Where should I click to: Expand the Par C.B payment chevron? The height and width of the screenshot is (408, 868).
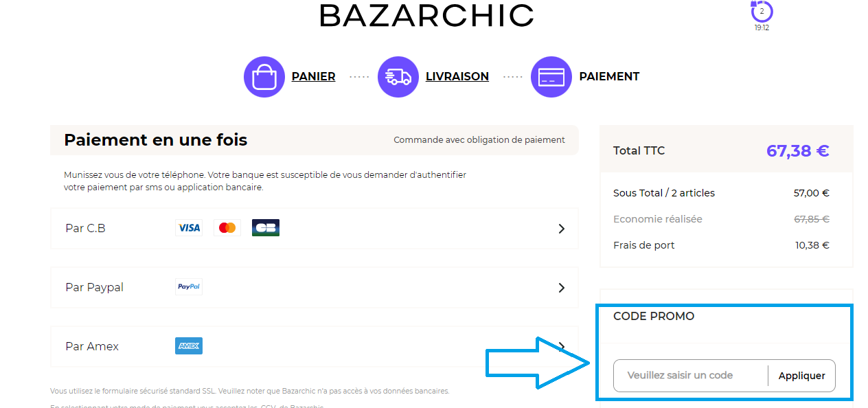coord(562,229)
